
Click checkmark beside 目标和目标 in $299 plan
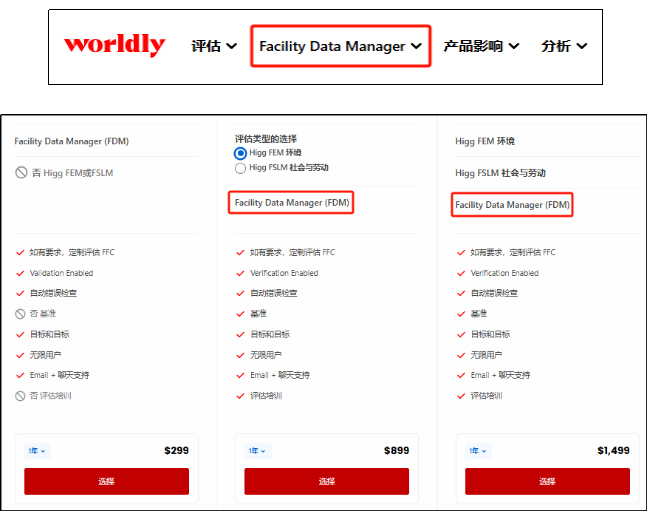pos(20,335)
